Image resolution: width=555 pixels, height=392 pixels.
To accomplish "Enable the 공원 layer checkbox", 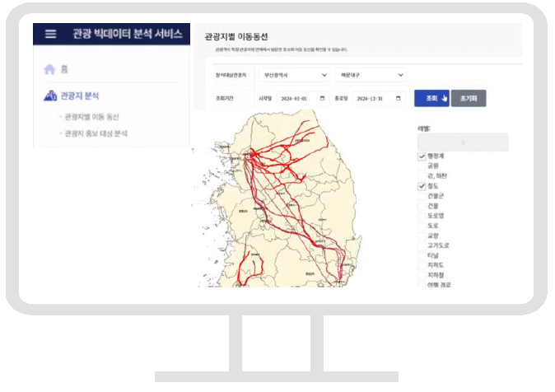I will (422, 166).
